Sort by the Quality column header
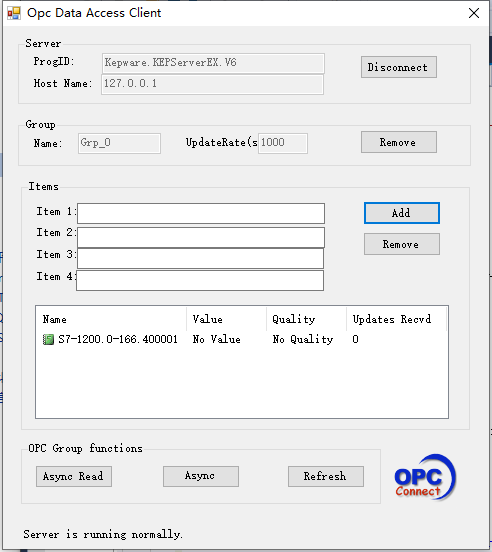 pos(306,319)
